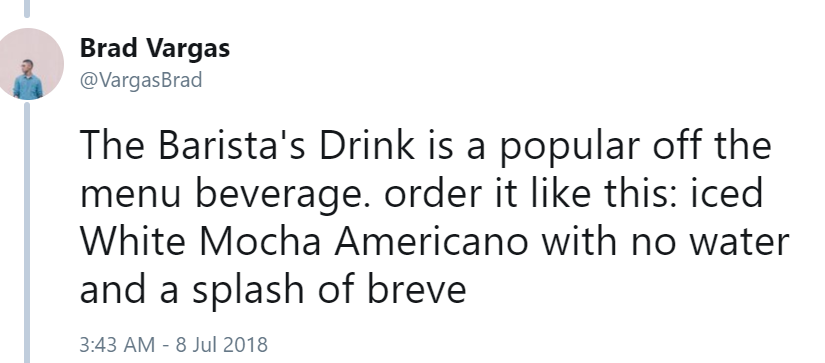Image resolution: width=825 pixels, height=363 pixels.
Task: Click the words "White Mocha" in the tweet
Action: (x=202, y=241)
